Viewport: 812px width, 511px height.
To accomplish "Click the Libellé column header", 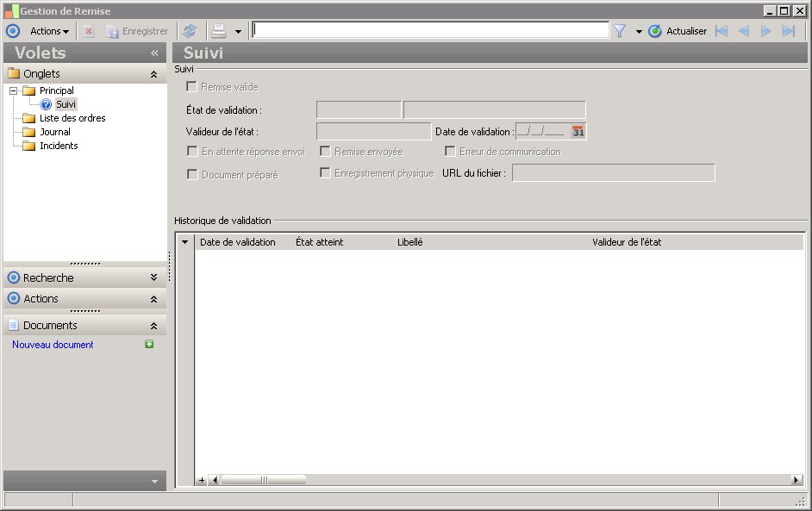I will click(410, 242).
